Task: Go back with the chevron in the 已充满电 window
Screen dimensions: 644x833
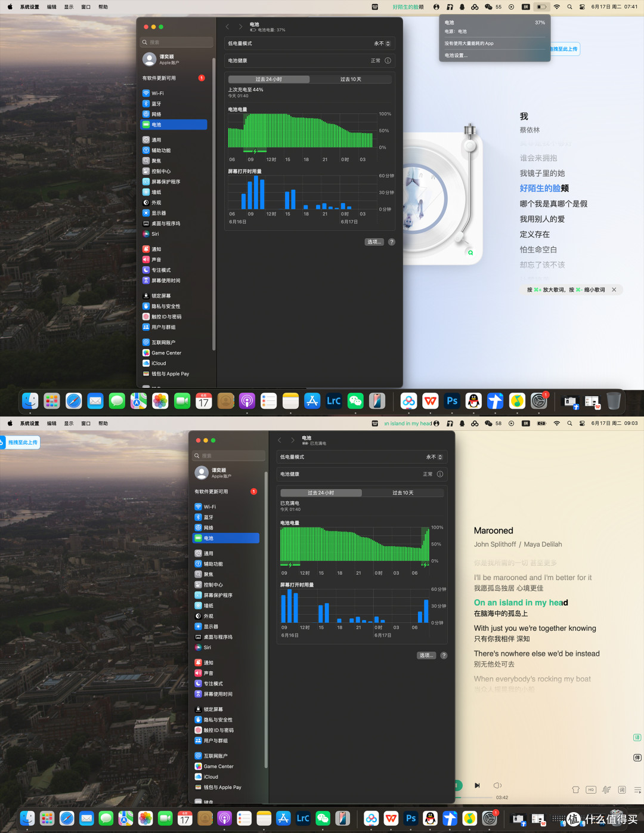Action: point(280,440)
